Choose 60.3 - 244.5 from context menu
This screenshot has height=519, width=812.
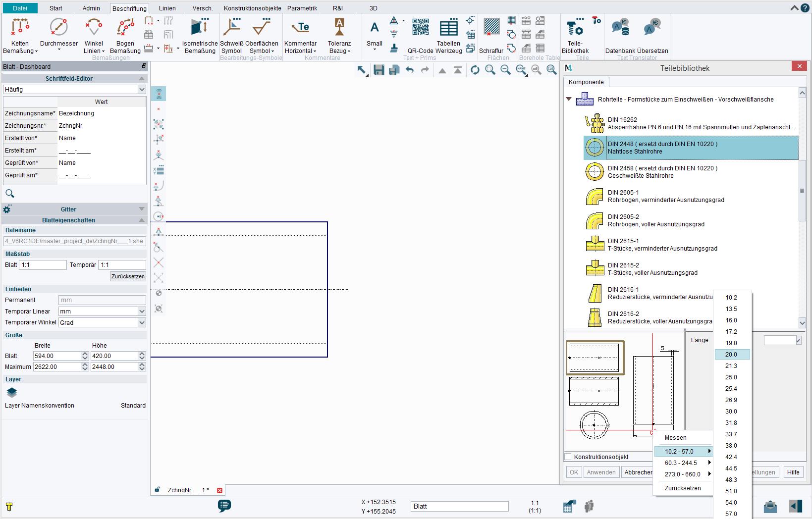point(681,463)
